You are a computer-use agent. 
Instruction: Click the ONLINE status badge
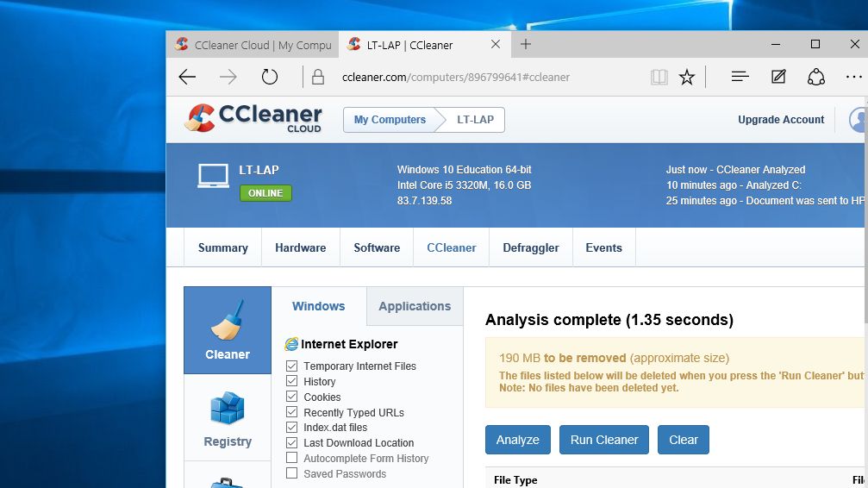tap(265, 193)
